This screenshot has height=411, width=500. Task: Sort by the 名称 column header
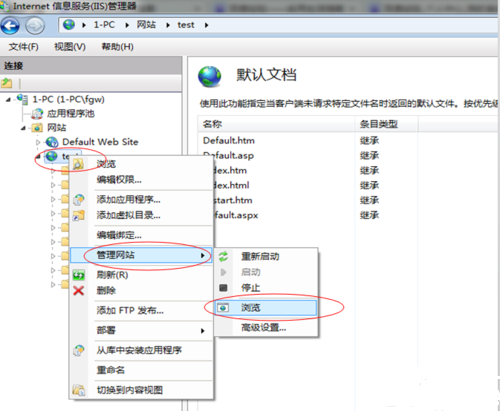click(276, 124)
